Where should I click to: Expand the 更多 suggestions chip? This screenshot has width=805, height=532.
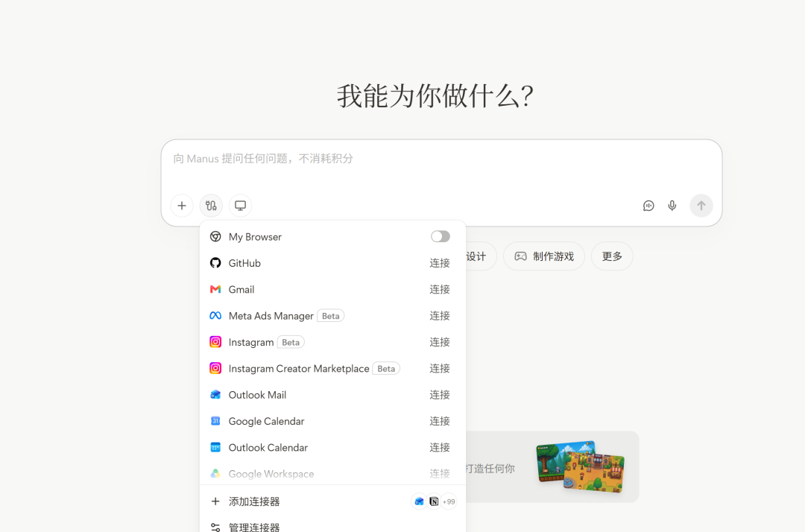pos(612,256)
